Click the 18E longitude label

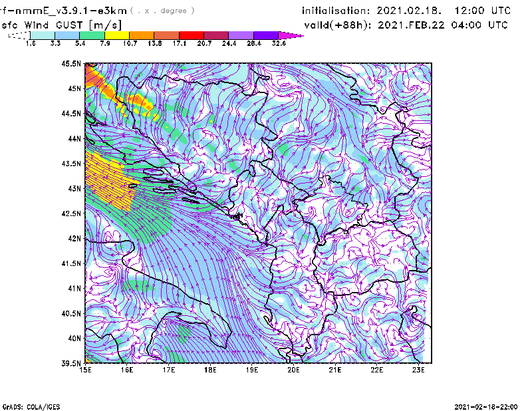pyautogui.click(x=210, y=370)
